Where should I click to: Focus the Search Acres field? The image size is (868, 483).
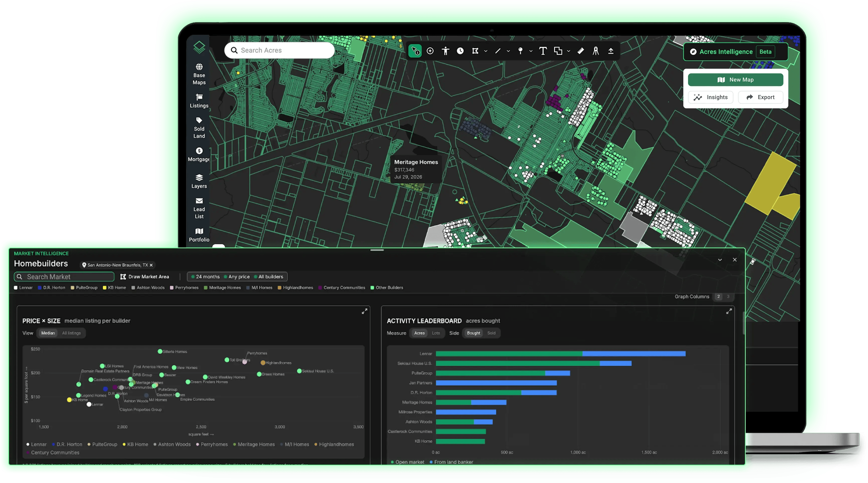click(x=279, y=51)
